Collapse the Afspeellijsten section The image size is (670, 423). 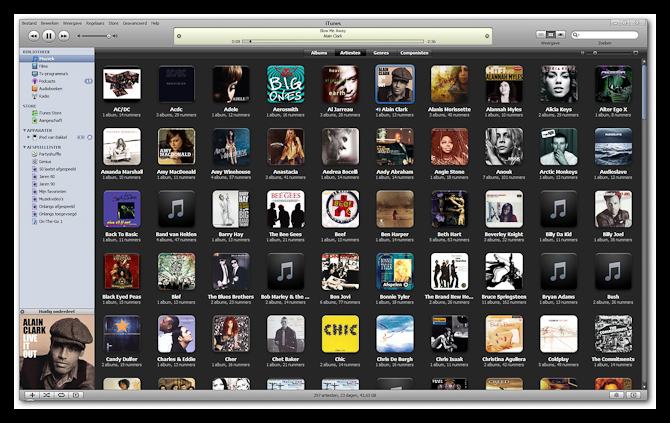click(24, 147)
